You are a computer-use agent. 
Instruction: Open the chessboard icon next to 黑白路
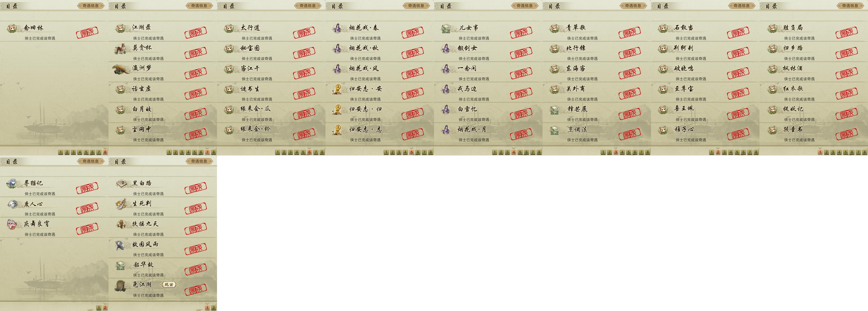click(x=121, y=184)
